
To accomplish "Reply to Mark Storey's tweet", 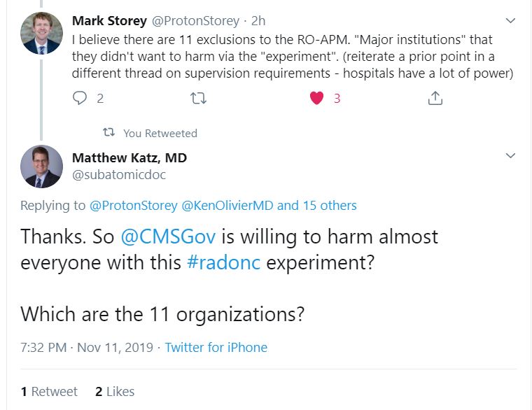I will pos(80,99).
